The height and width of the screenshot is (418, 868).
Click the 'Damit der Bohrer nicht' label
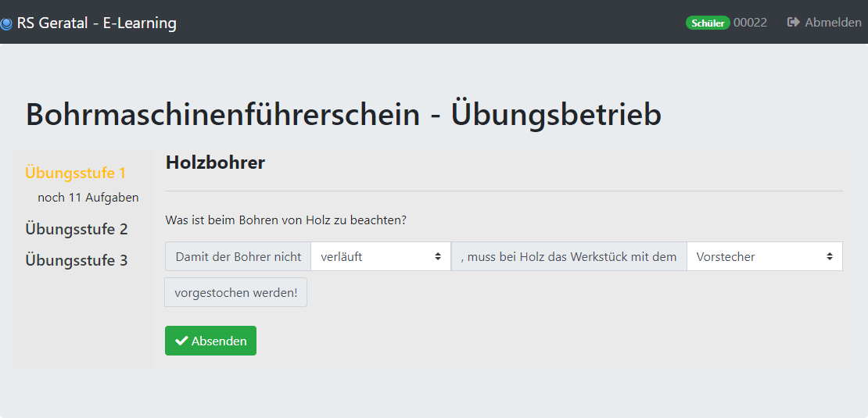click(x=238, y=256)
